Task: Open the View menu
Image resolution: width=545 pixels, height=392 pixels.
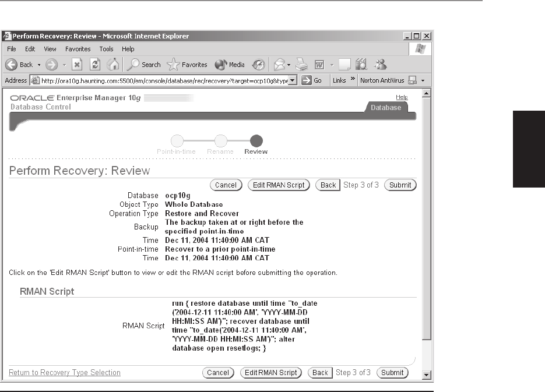Action: [50, 49]
